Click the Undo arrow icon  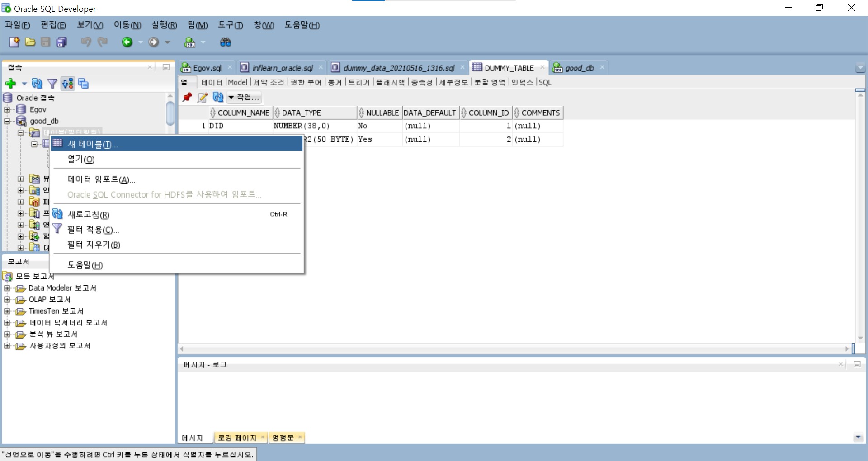point(86,42)
